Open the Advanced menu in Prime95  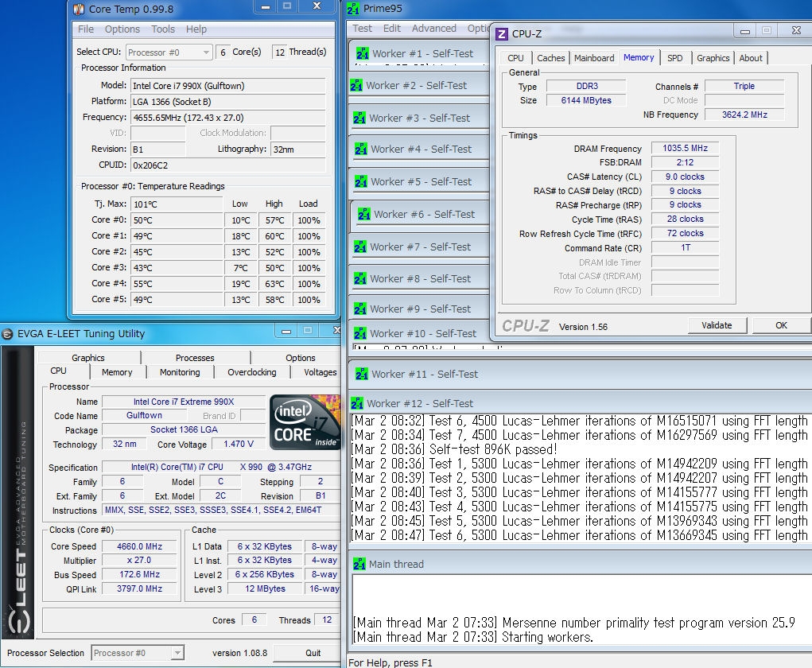coord(433,29)
